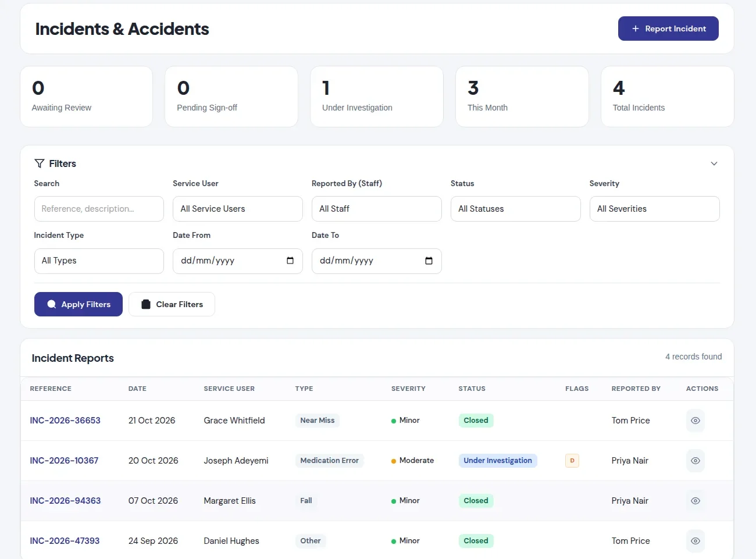Screen dimensions: 756x559
Task: Click the D flag badge for Joseph Adeyemi
Action: 572,461
